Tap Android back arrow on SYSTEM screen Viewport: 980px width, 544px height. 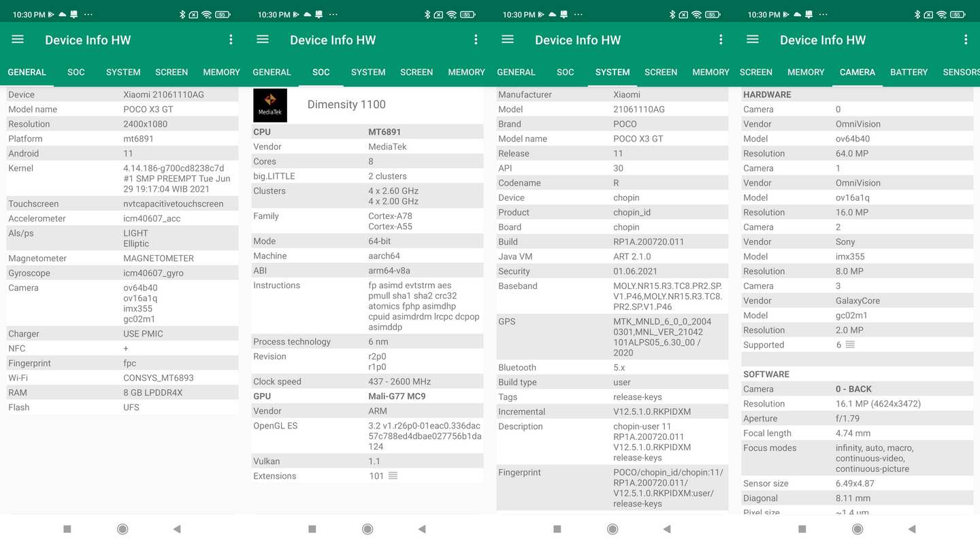pos(667,529)
